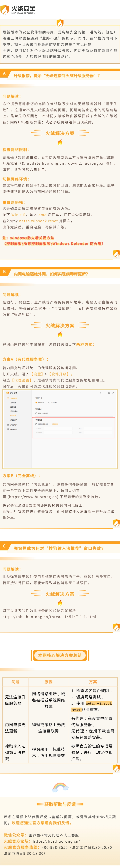Select the 手动升级 radio button
This screenshot has height=868, width=120.
click(x=49, y=402)
